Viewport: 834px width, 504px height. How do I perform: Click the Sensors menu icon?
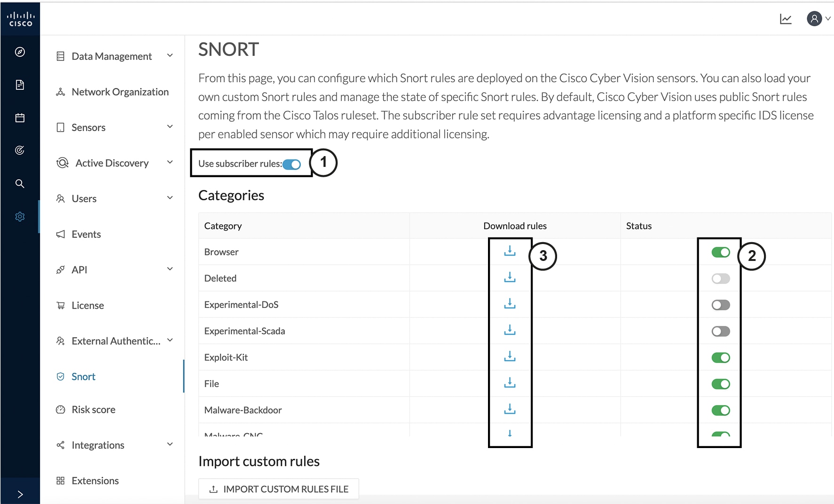pos(60,127)
